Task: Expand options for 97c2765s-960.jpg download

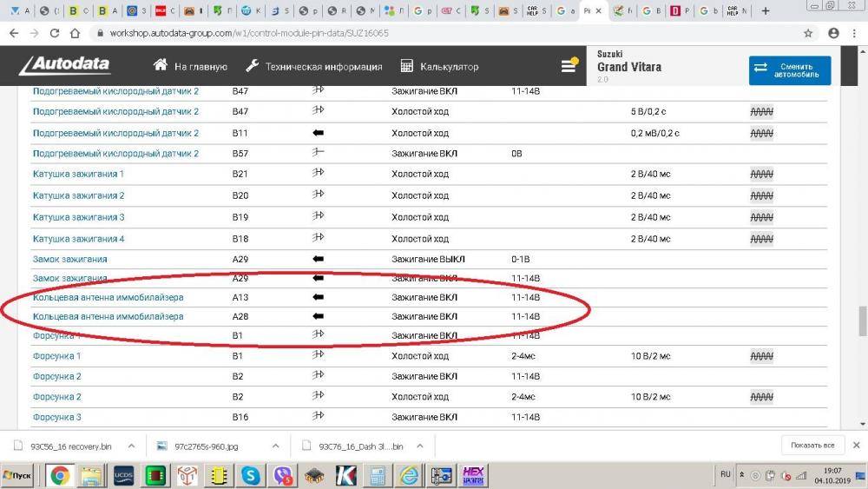Action: pyautogui.click(x=277, y=446)
